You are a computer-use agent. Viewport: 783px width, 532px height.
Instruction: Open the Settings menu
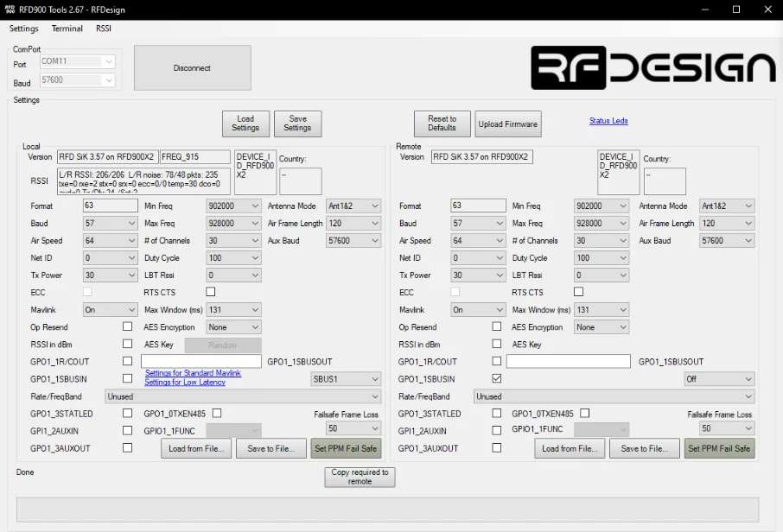(23, 28)
